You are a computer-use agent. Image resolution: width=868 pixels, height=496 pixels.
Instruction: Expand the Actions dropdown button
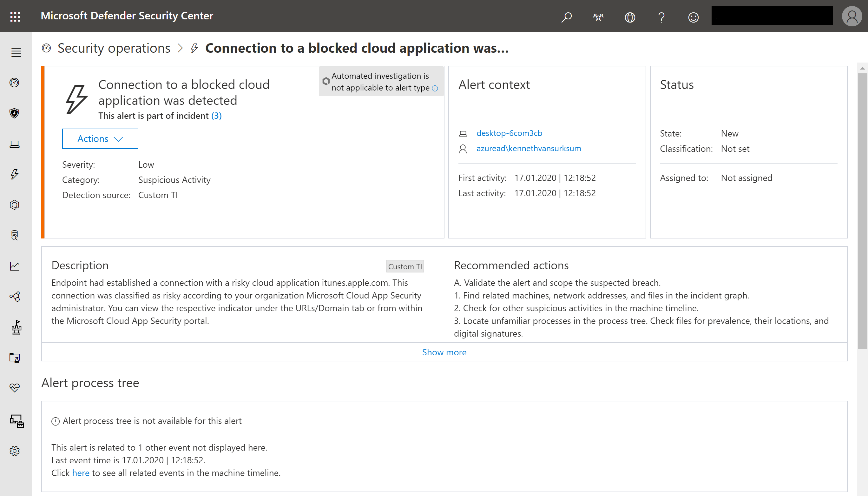click(100, 139)
